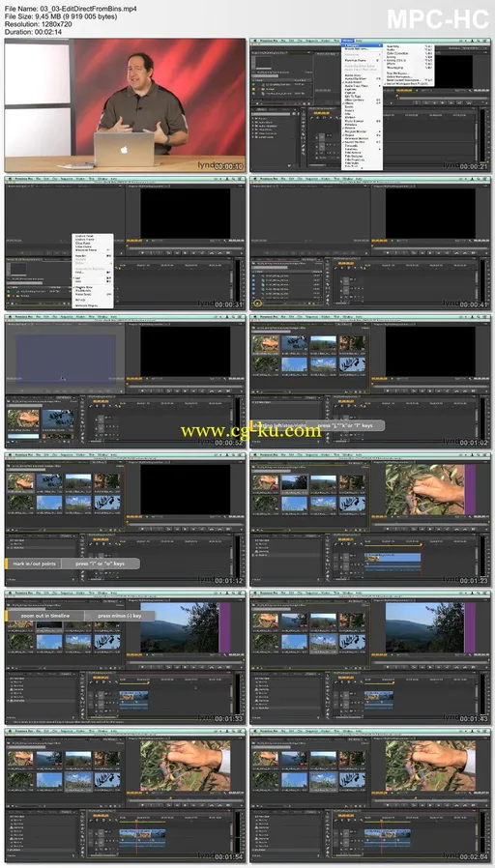
Task: Select hand-picking-olives bin clip in 00:01:23 frame
Action: tap(266, 483)
